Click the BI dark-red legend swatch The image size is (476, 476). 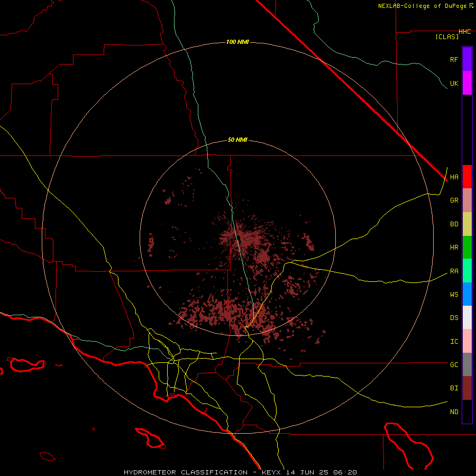(467, 388)
